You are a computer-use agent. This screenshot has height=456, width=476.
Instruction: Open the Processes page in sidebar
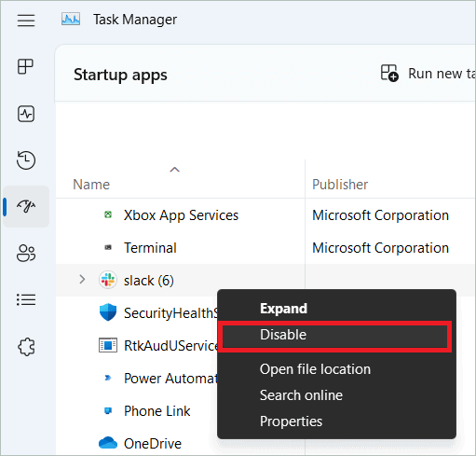[25, 66]
